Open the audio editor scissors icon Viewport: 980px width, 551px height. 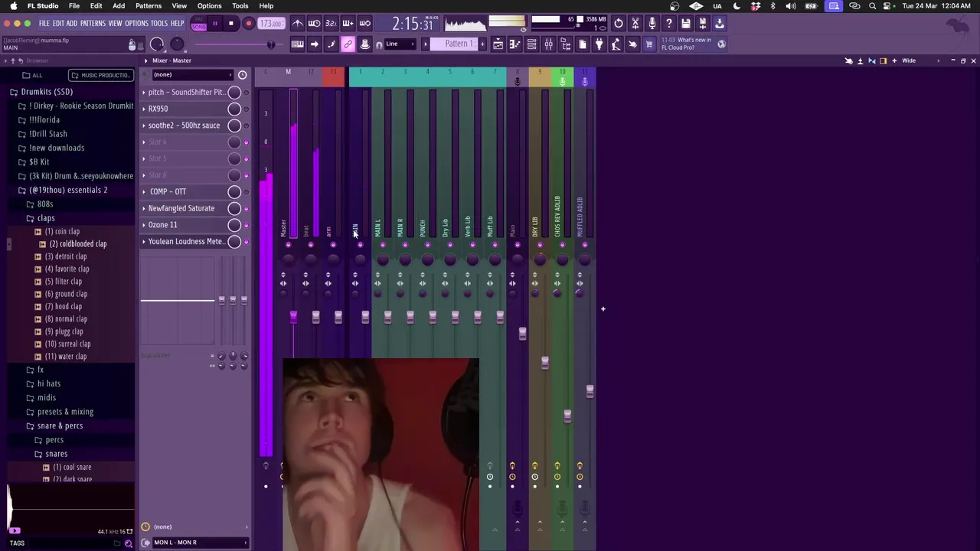point(635,24)
